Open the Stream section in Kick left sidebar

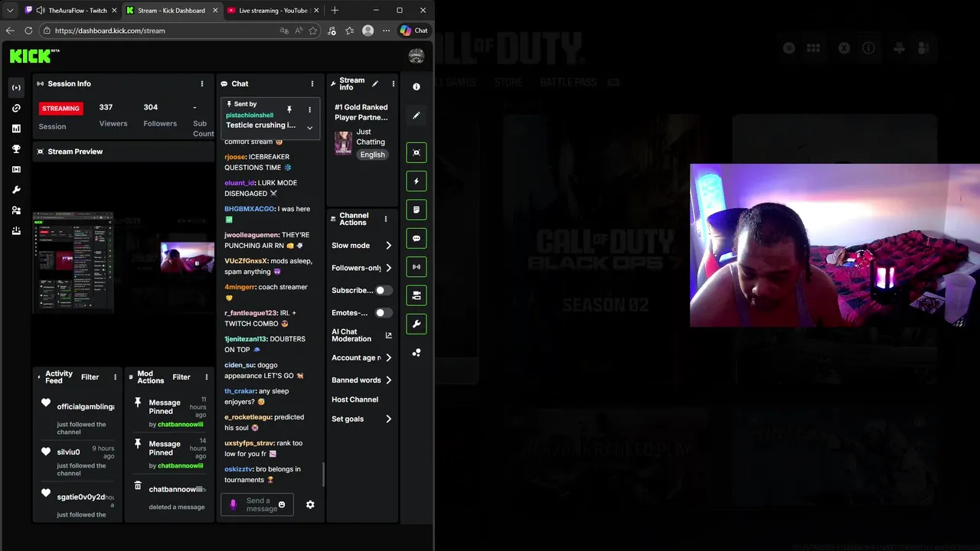pos(16,87)
